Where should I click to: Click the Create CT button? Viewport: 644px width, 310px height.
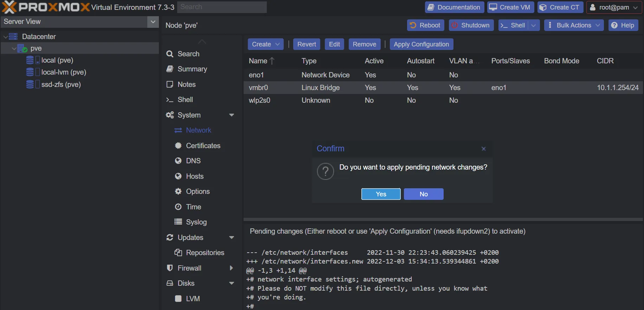(x=560, y=7)
